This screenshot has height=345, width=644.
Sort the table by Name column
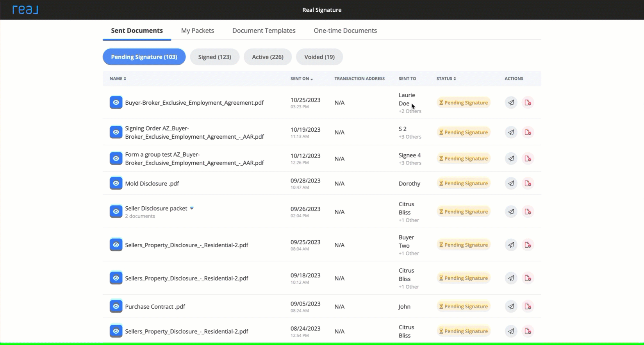(x=118, y=79)
